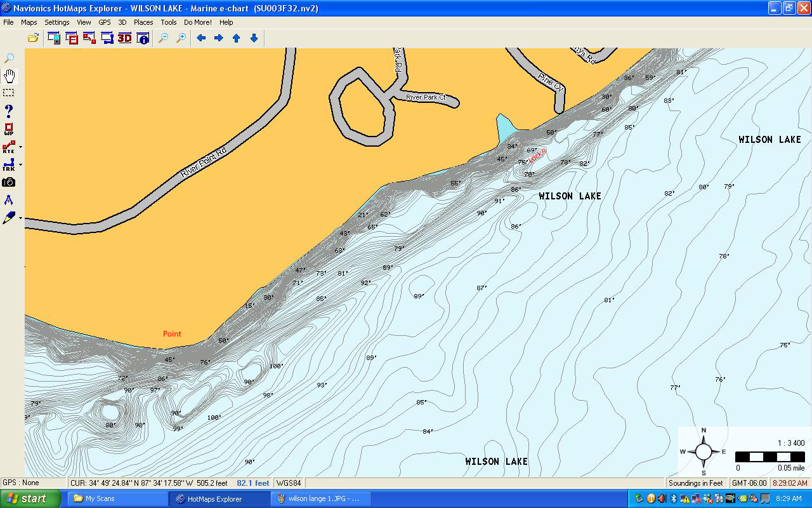Click the tray volume speaker icon
Viewport: 812px width, 508px height.
[662, 498]
